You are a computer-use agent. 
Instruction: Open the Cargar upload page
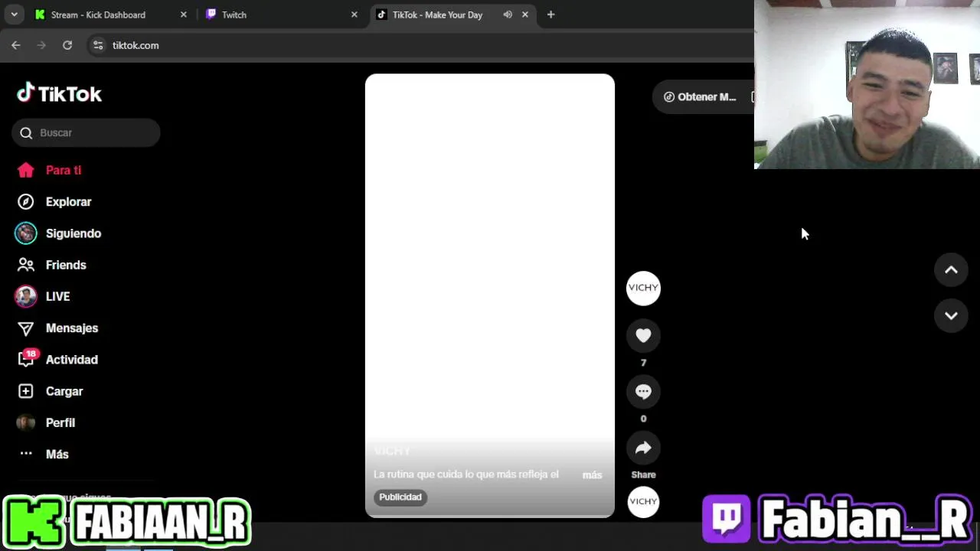coord(64,391)
